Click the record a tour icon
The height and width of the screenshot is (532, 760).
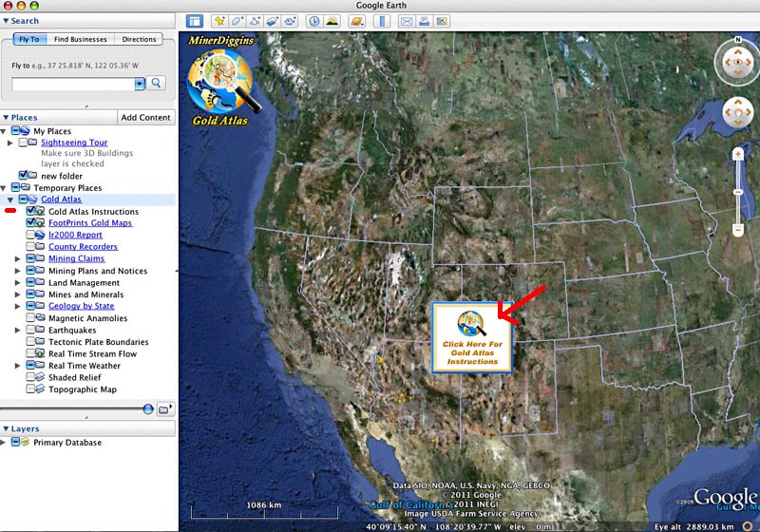[290, 21]
